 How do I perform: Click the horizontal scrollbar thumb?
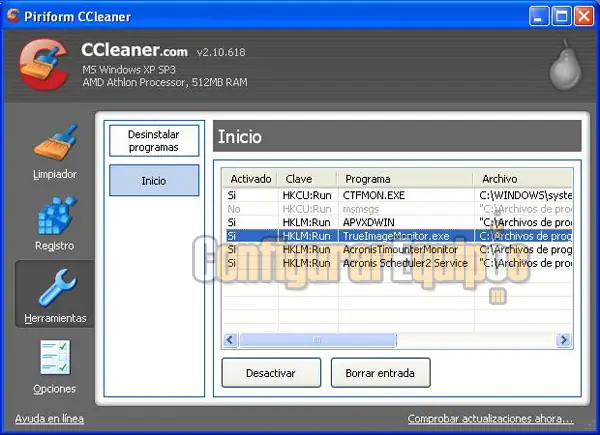pos(318,339)
